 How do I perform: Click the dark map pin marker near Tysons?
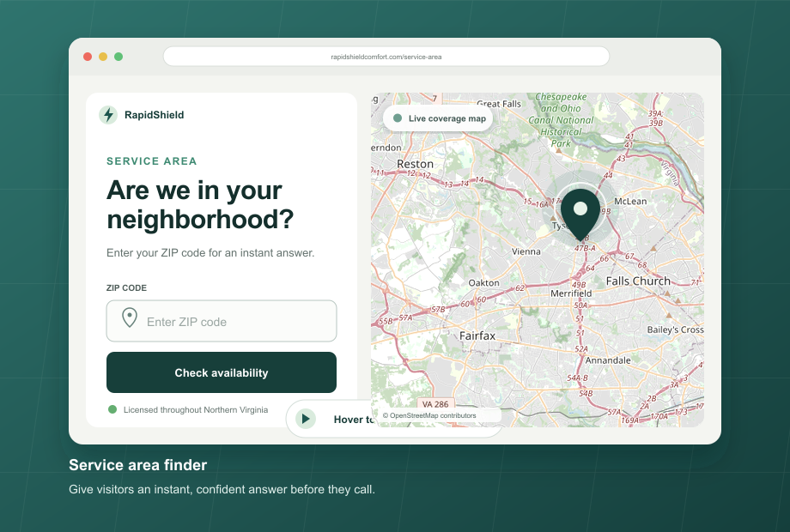tap(580, 215)
